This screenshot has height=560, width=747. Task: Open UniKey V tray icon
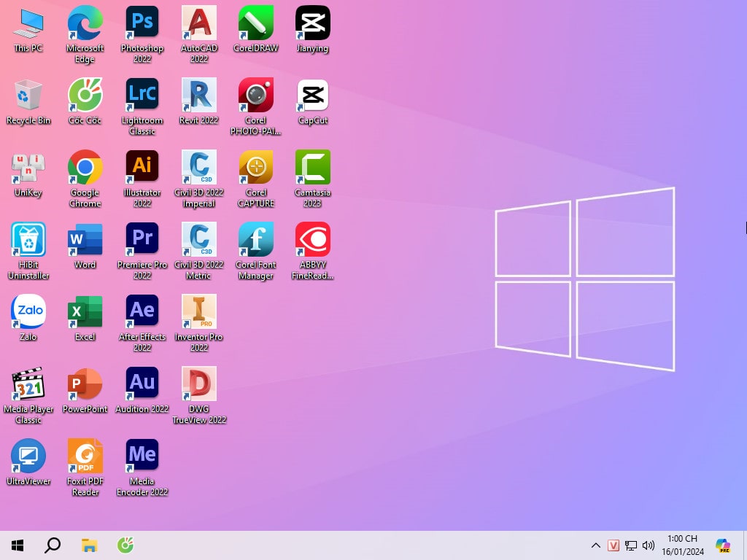click(614, 545)
